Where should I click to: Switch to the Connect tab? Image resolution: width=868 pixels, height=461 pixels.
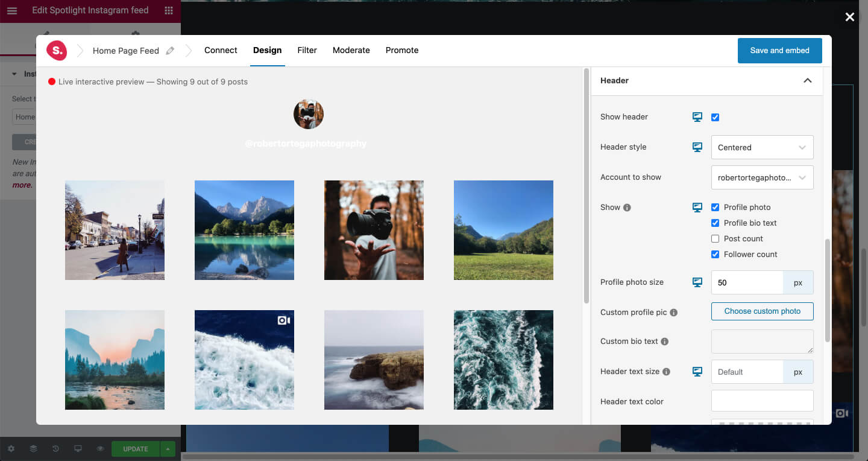tap(221, 51)
